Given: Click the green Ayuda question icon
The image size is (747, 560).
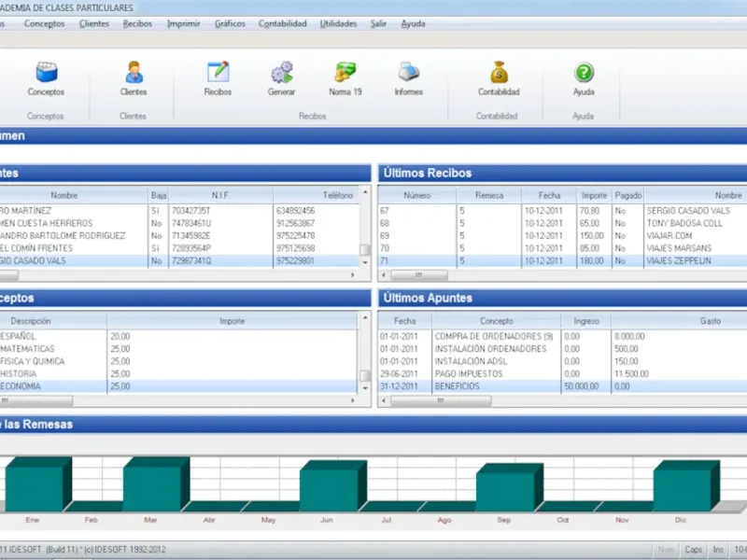Looking at the screenshot, I should pos(585,73).
